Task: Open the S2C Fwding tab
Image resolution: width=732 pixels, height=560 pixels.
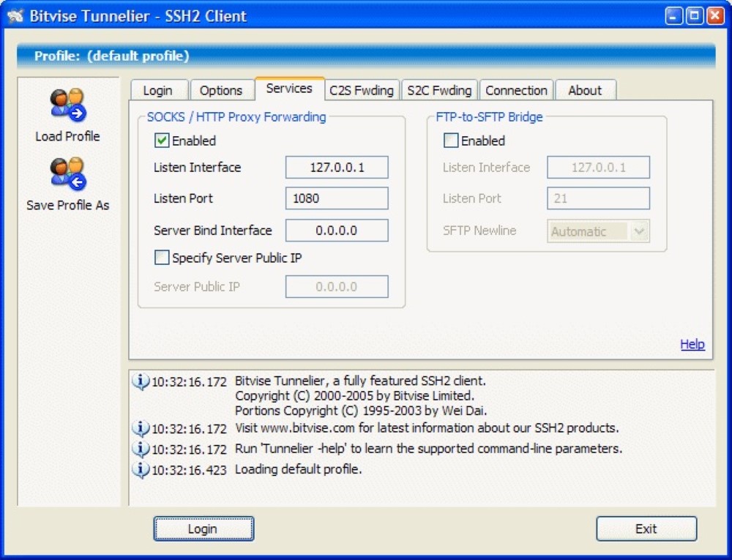Action: coord(439,90)
